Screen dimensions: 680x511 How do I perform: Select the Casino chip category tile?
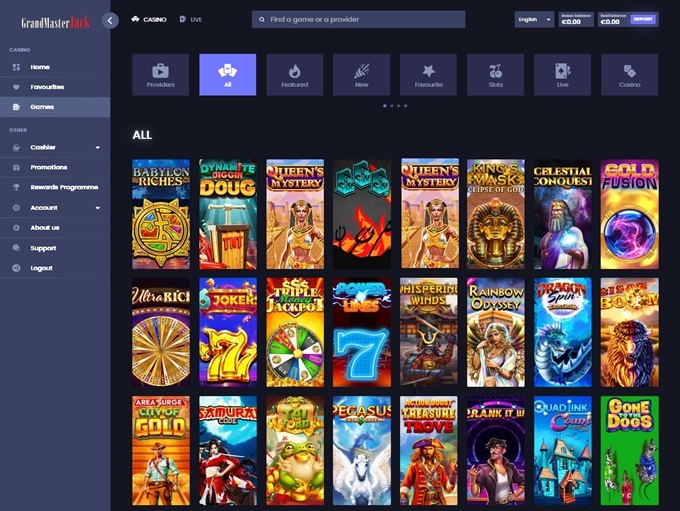click(x=629, y=75)
